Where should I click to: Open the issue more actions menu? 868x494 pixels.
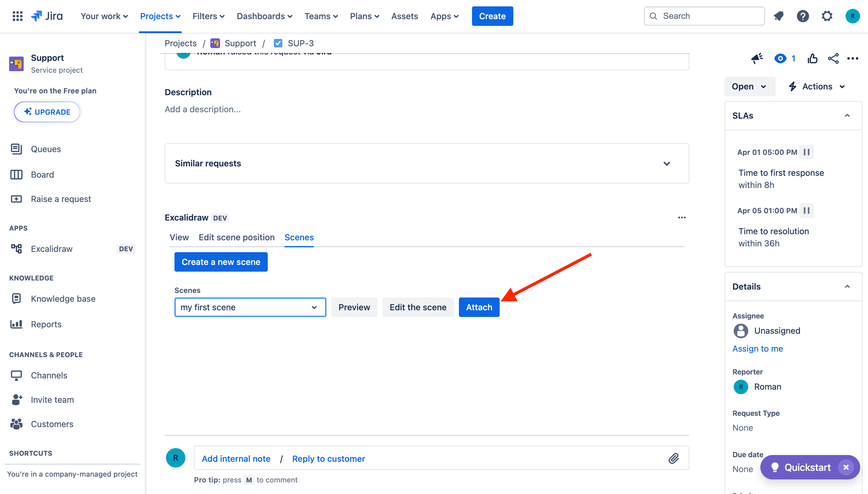pyautogui.click(x=853, y=59)
